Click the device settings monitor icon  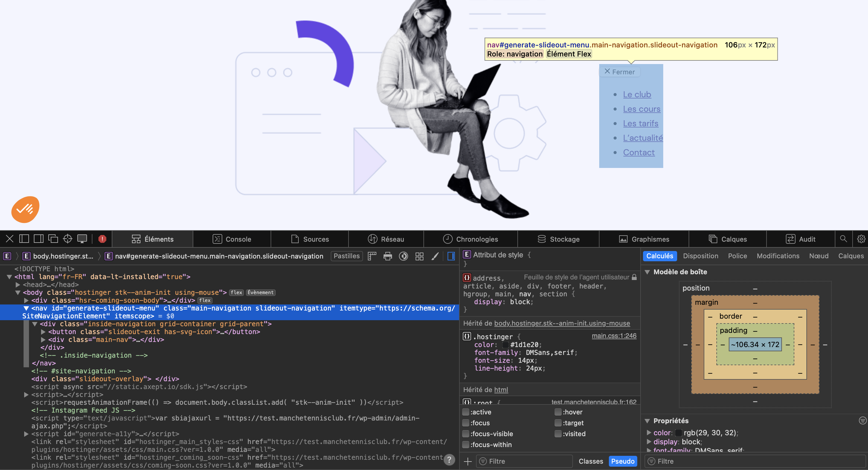(x=82, y=239)
